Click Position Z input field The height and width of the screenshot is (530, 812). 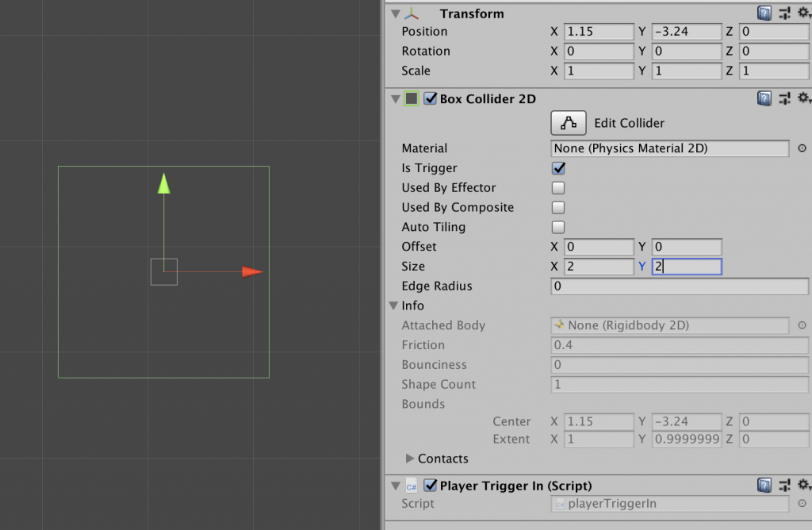(x=774, y=32)
